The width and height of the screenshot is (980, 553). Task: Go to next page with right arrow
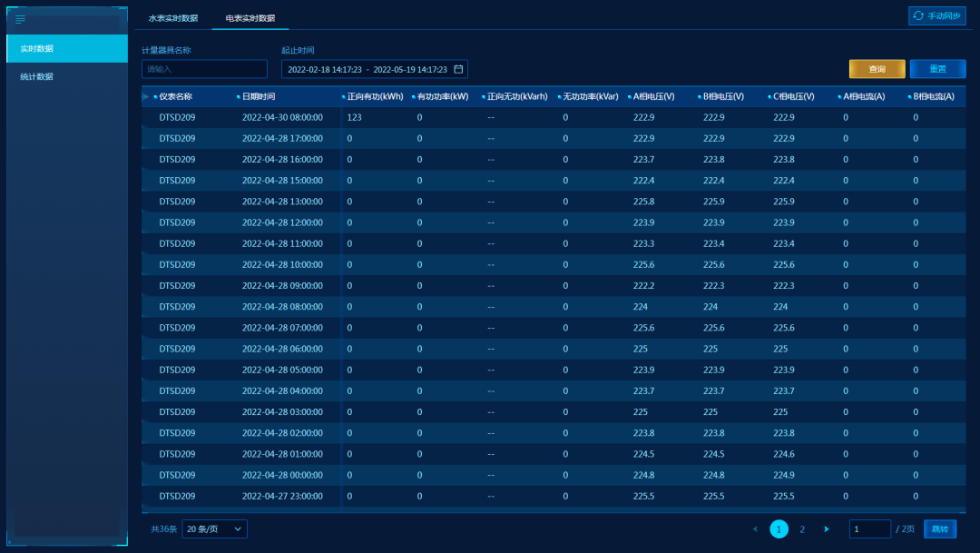(826, 528)
